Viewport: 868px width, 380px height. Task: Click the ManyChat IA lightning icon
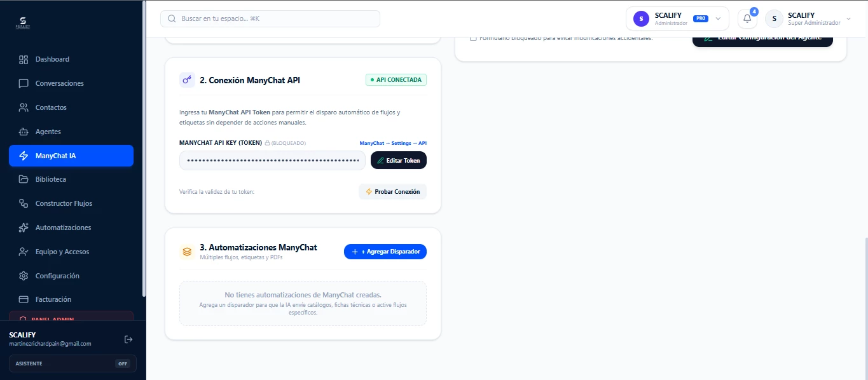click(24, 156)
